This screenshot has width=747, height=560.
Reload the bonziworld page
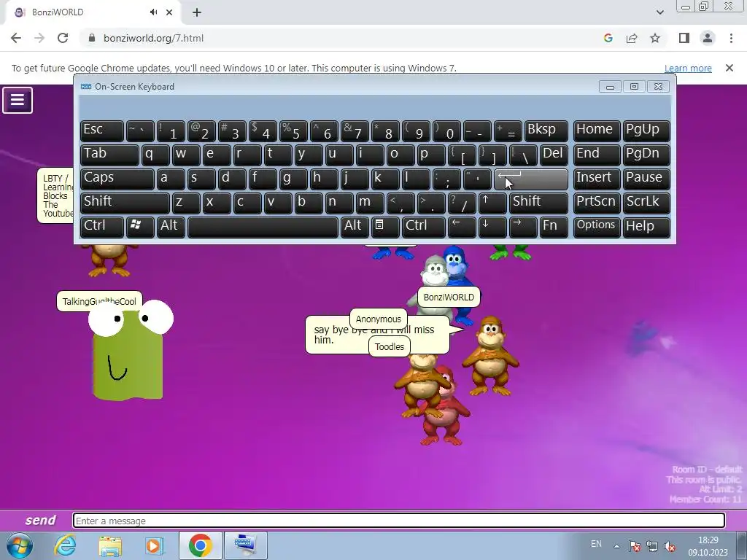point(63,38)
